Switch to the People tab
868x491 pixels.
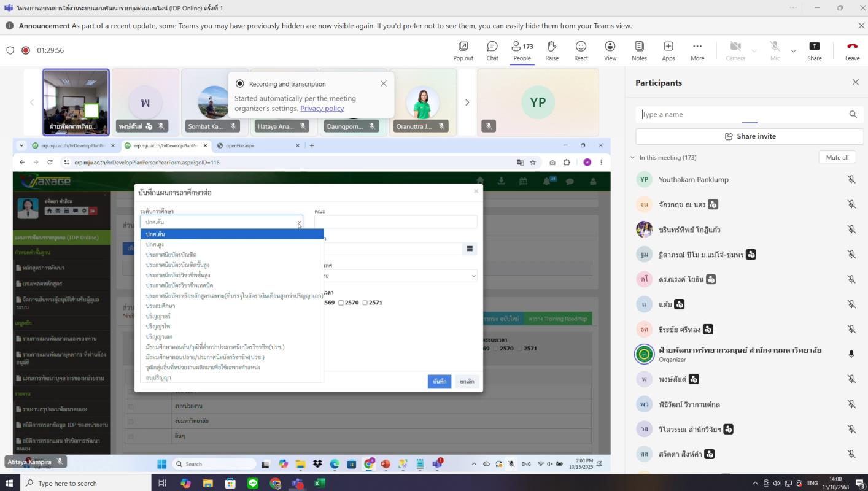tap(522, 50)
